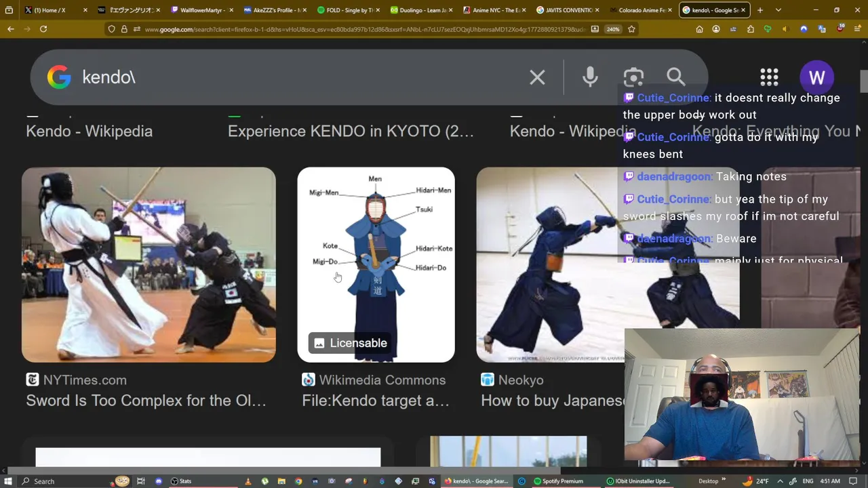Screen dimensions: 868x488
Task: Close the 'kendo\ - Google Search' tab
Action: [x=743, y=10]
